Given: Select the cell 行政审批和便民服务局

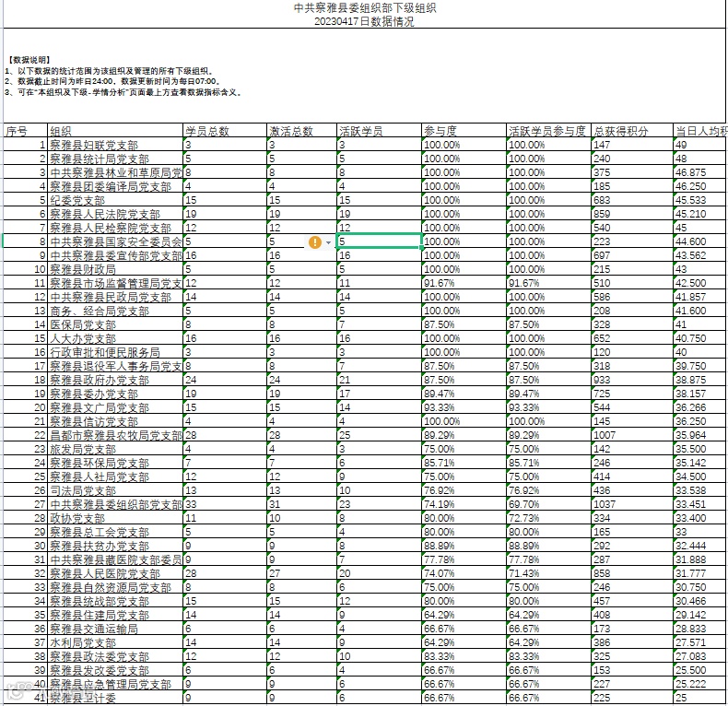Looking at the screenshot, I should point(115,352).
